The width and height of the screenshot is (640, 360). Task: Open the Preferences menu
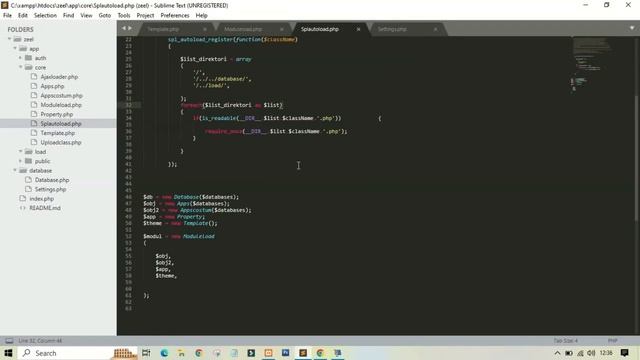[x=175, y=16]
